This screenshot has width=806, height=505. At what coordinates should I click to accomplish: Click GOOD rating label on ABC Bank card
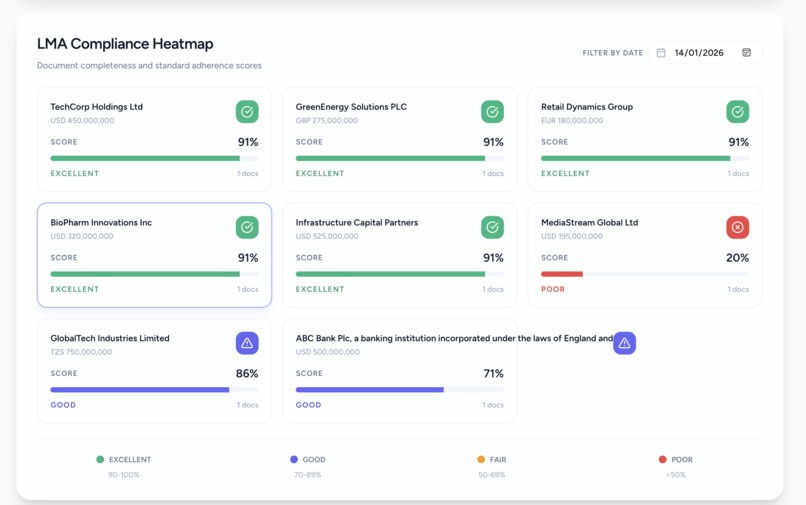308,405
